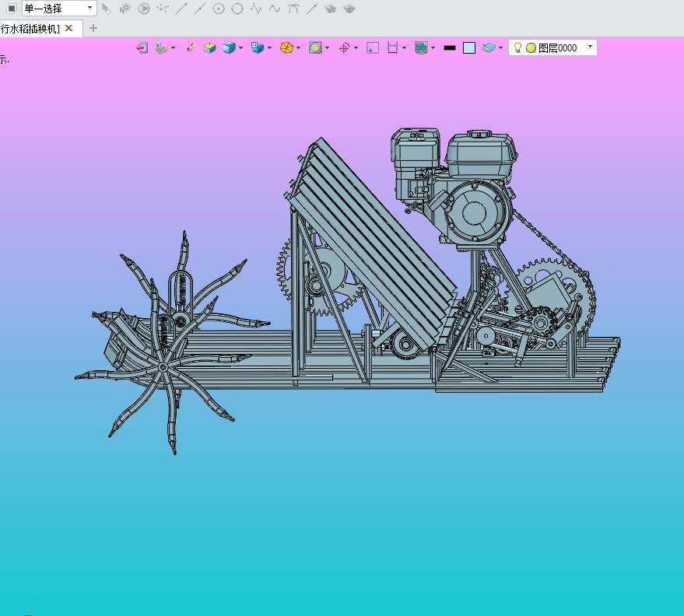Open the 单一选择 selection mode dropdown

click(58, 8)
